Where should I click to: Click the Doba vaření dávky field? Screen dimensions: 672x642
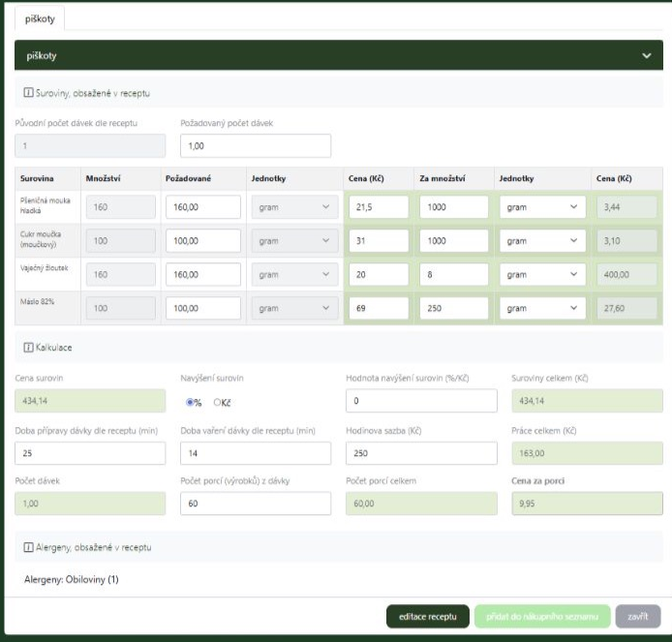256,453
